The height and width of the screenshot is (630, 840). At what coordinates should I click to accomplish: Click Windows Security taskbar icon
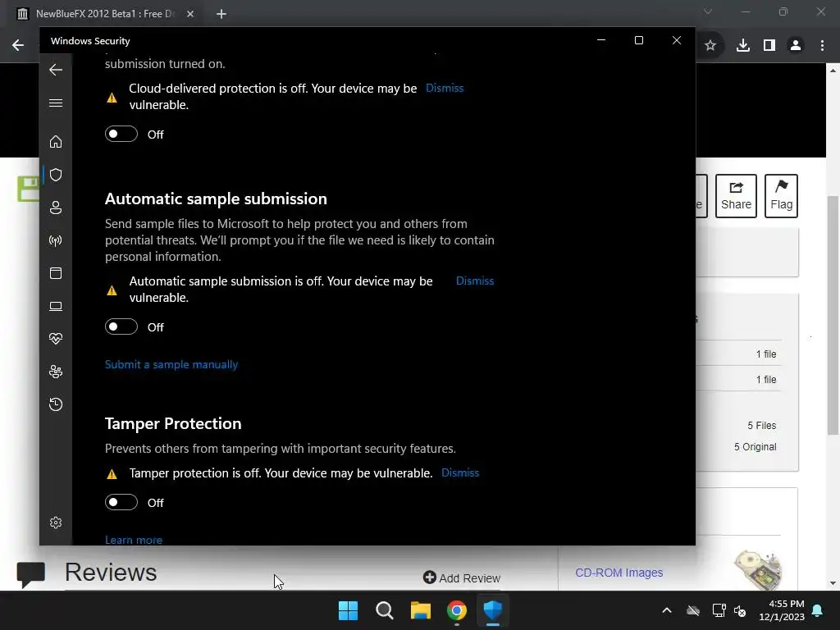coord(493,610)
